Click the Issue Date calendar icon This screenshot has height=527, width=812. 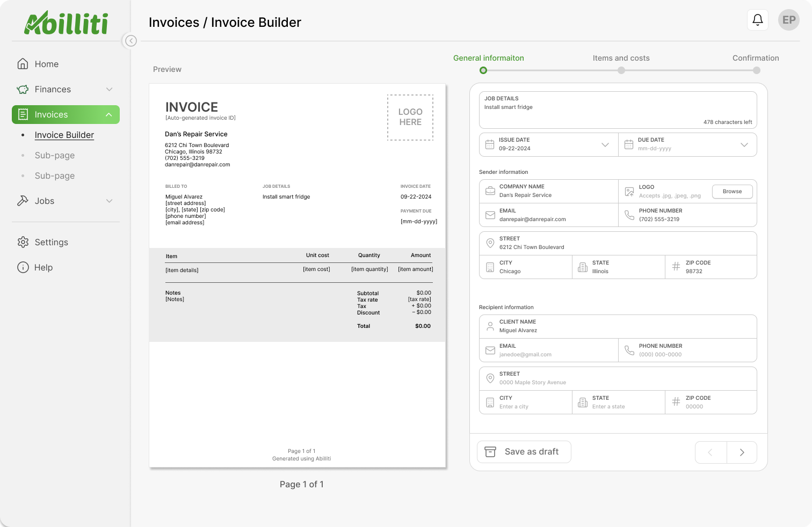(490, 144)
